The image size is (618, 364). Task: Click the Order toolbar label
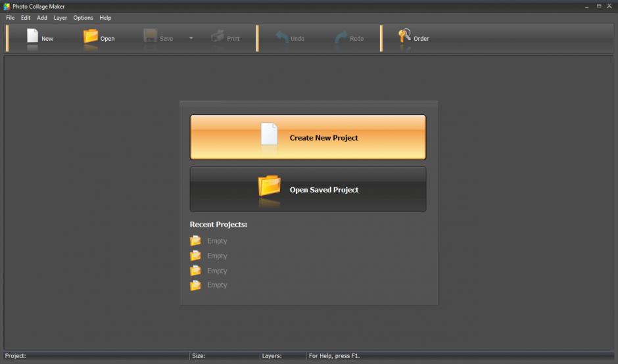421,39
